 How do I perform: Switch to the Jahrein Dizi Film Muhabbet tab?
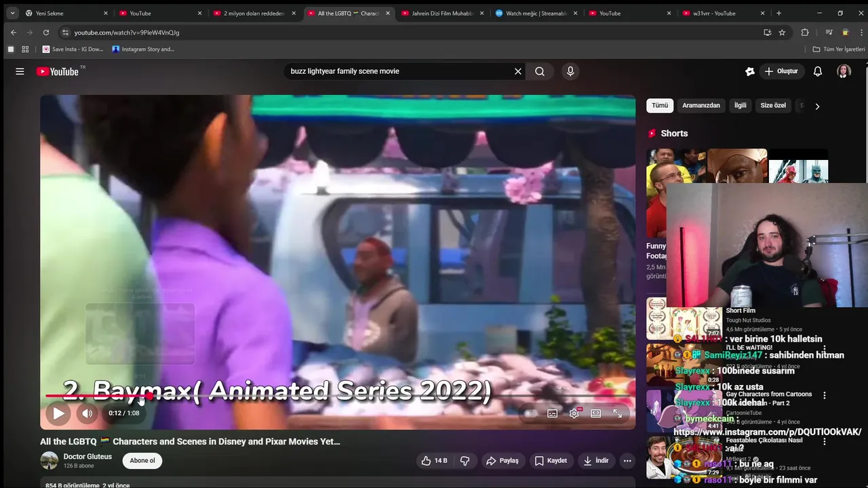click(443, 13)
